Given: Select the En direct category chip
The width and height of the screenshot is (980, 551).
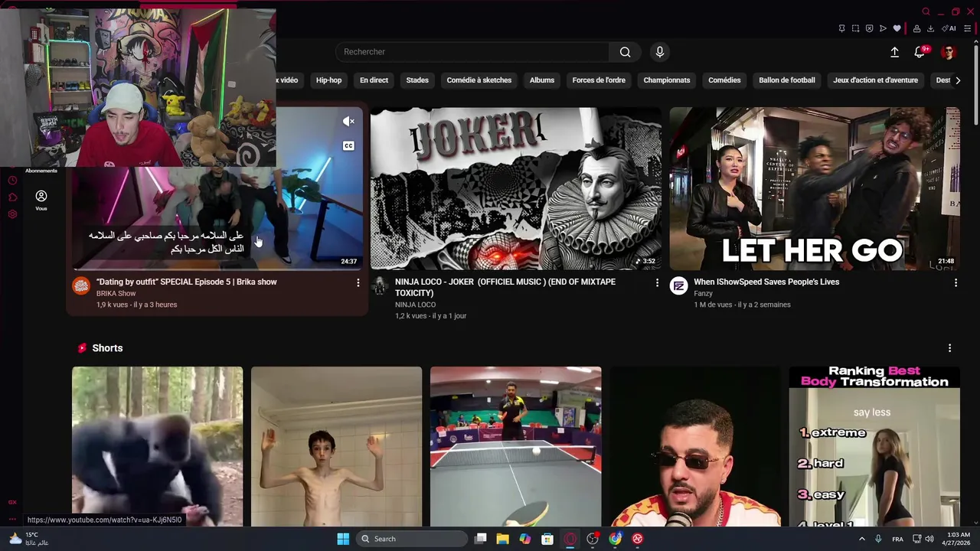Looking at the screenshot, I should [374, 80].
